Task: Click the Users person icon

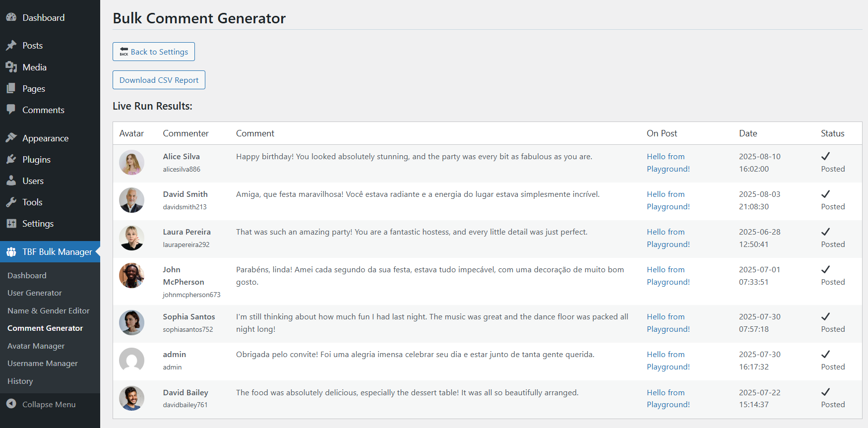Action: (x=11, y=181)
